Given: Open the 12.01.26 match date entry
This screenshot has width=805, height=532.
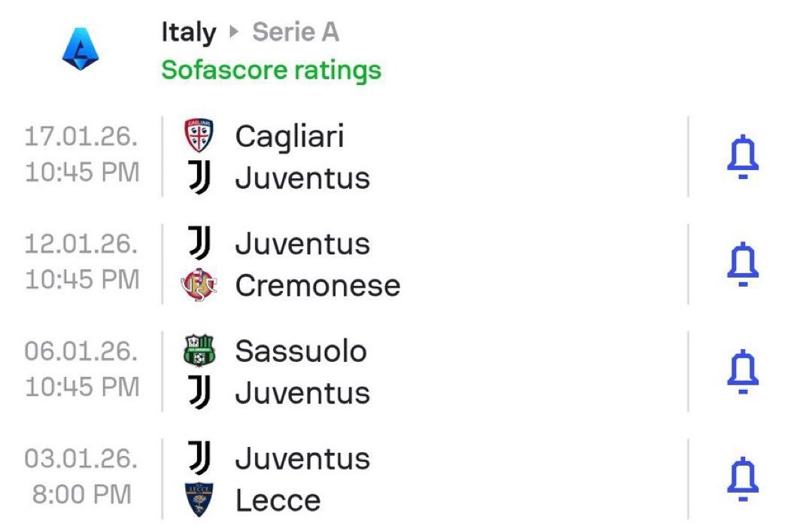Looking at the screenshot, I should [81, 244].
